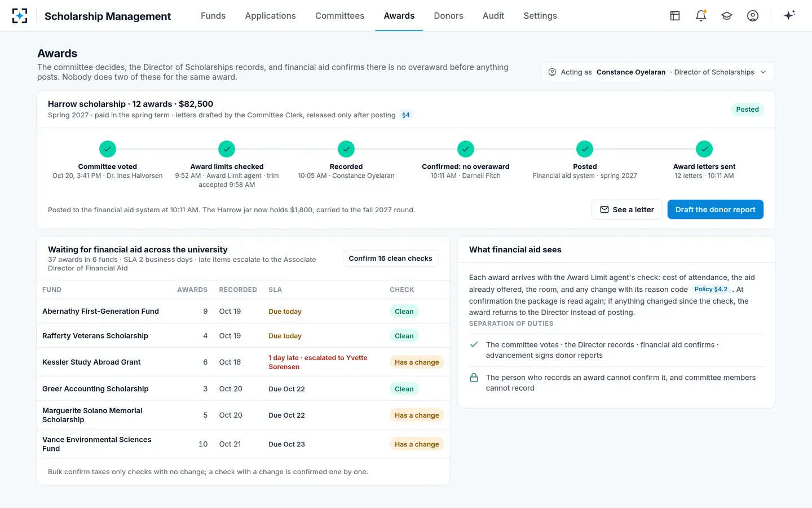Click the lock icon under Separation of Duties
The image size is (812, 508).
(474, 378)
